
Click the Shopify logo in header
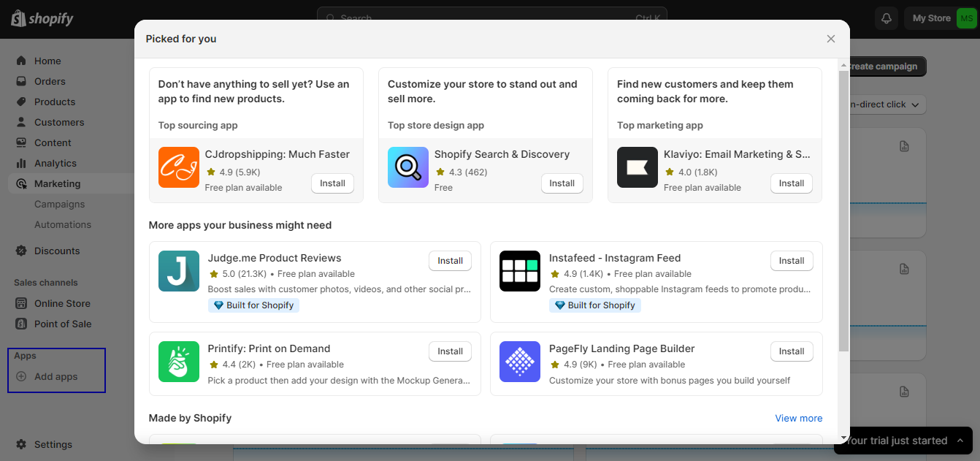42,18
